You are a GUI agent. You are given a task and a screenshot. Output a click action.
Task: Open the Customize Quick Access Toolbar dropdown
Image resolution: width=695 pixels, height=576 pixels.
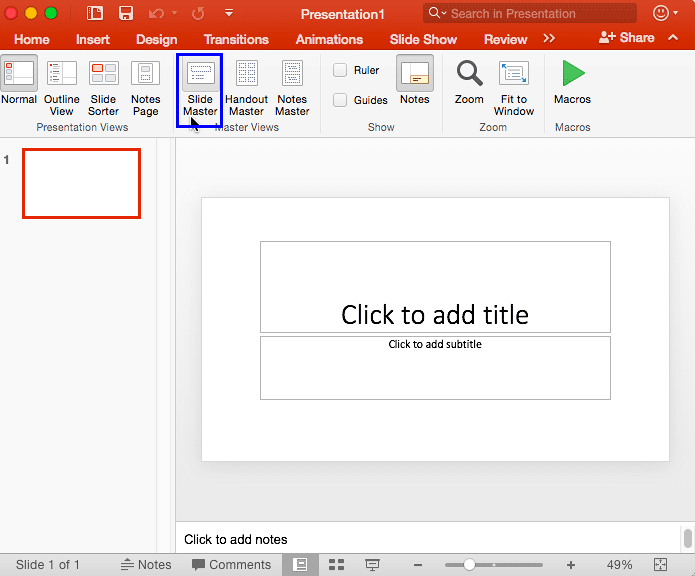pyautogui.click(x=229, y=14)
